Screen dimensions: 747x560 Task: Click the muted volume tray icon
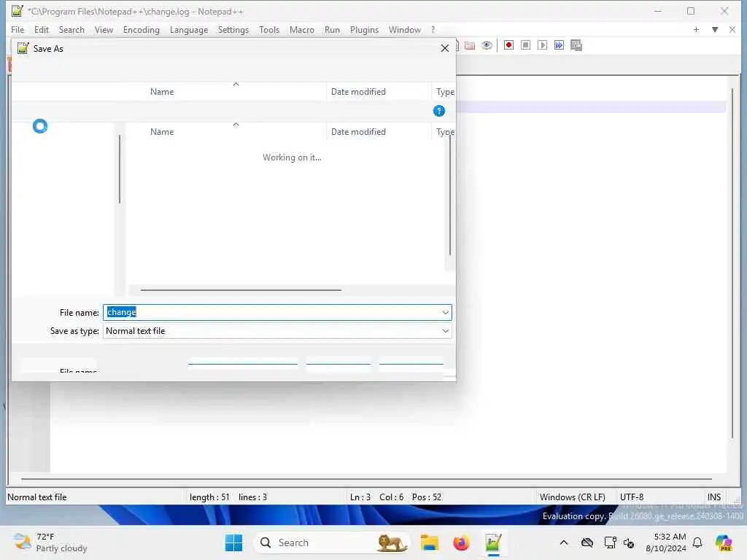click(x=629, y=542)
